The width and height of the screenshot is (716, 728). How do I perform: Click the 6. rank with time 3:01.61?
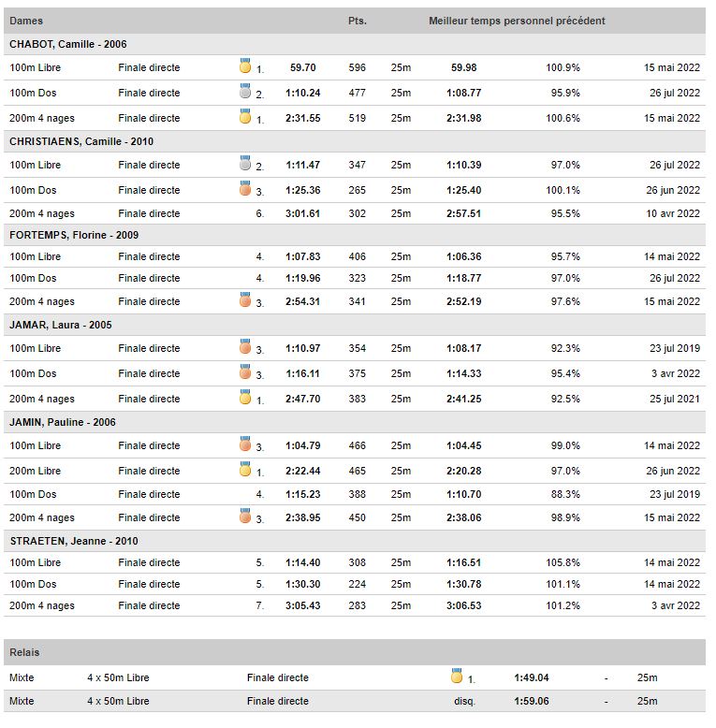[259, 213]
